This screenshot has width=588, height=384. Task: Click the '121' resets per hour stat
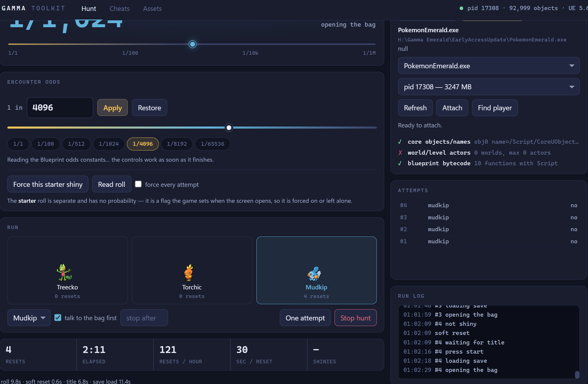pos(168,350)
